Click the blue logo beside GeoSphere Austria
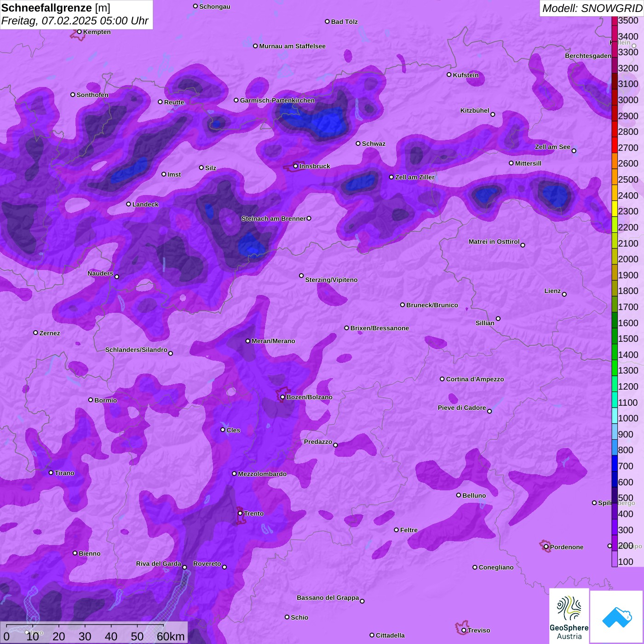Image resolution: width=644 pixels, height=644 pixels. (617, 617)
